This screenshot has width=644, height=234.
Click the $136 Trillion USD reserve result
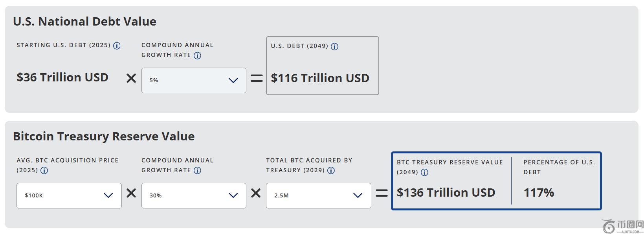(446, 193)
